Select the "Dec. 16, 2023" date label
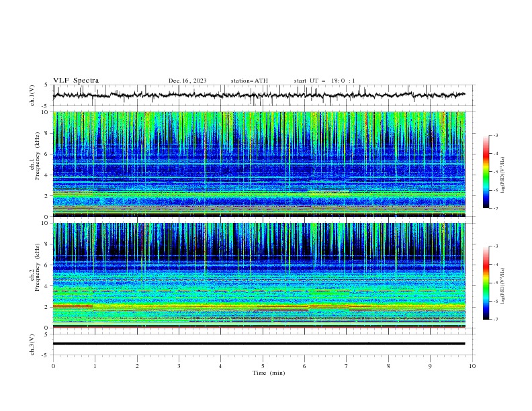 pyautogui.click(x=187, y=81)
